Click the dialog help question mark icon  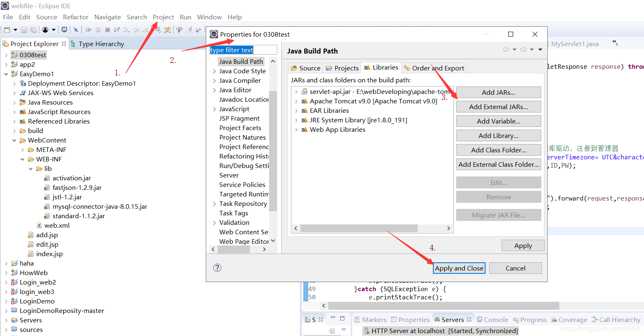tap(217, 268)
